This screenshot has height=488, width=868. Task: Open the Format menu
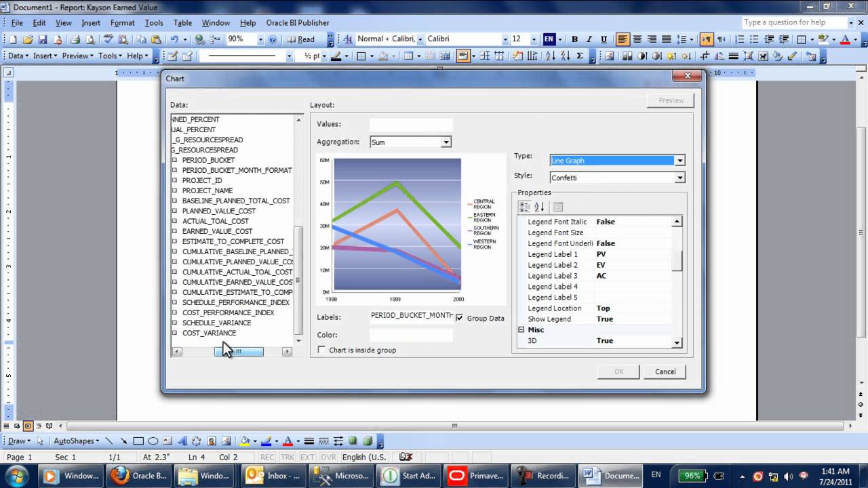(x=122, y=23)
